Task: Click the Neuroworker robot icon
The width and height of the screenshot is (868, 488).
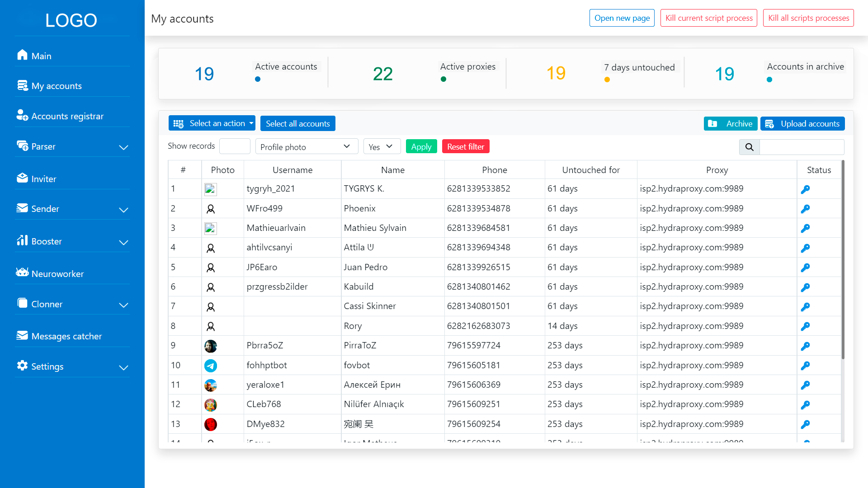Action: (x=22, y=272)
